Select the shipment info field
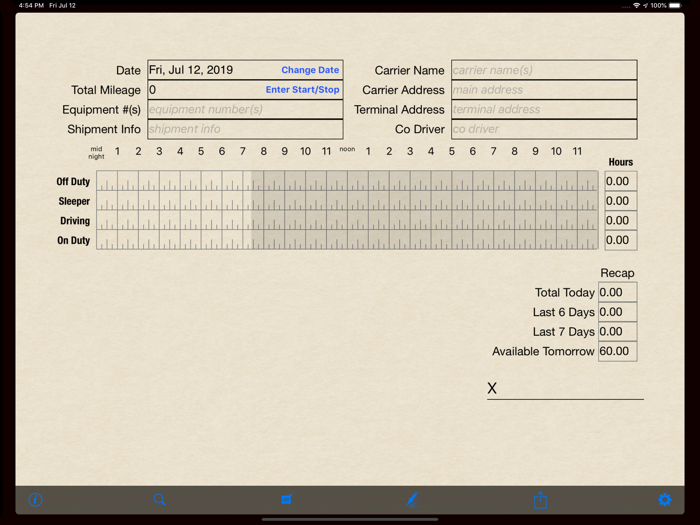700x525 pixels. pyautogui.click(x=245, y=129)
